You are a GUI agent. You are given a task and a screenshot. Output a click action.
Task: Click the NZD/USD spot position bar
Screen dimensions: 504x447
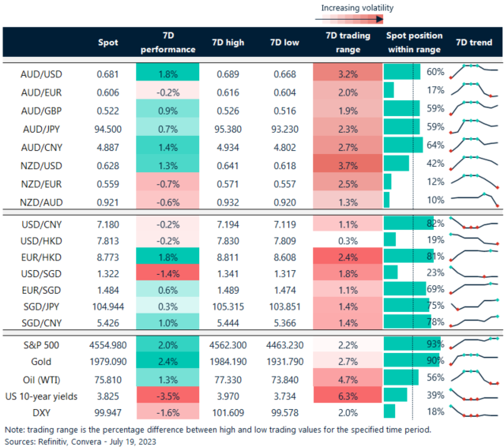click(x=396, y=164)
